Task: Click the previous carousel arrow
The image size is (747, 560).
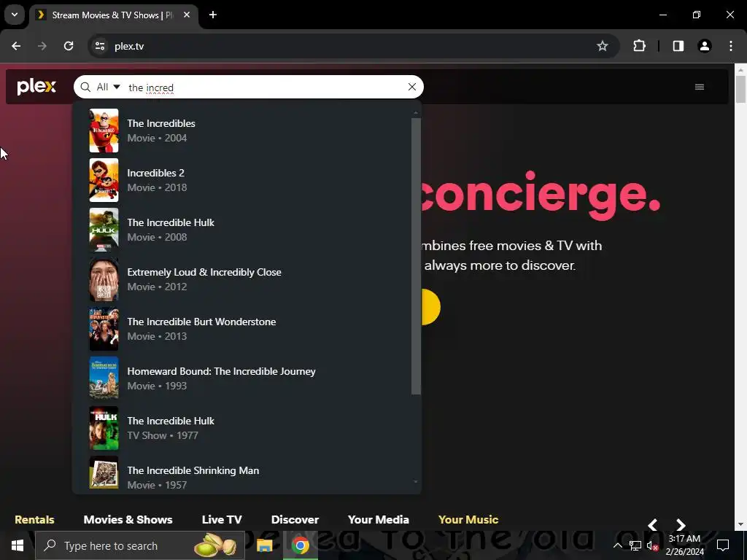Action: (x=653, y=525)
